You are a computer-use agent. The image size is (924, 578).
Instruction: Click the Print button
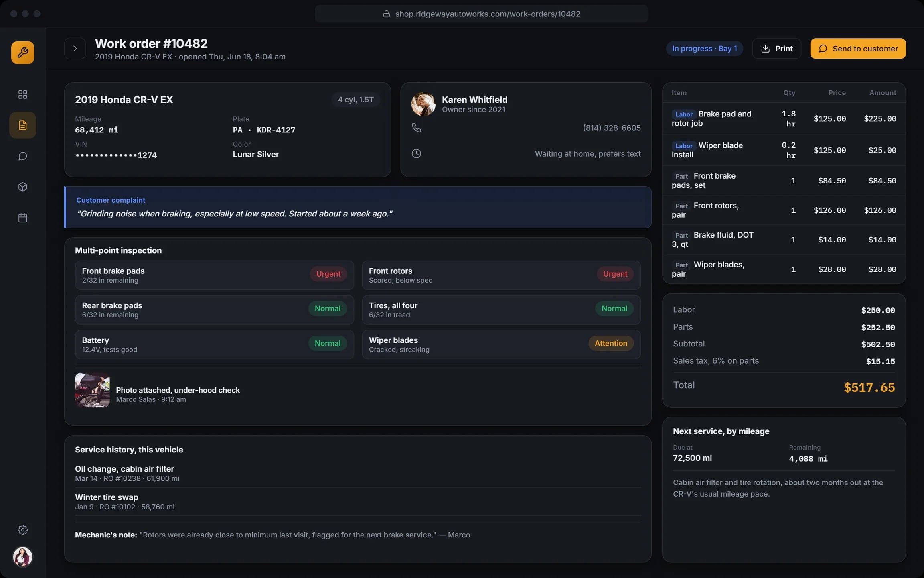(777, 49)
